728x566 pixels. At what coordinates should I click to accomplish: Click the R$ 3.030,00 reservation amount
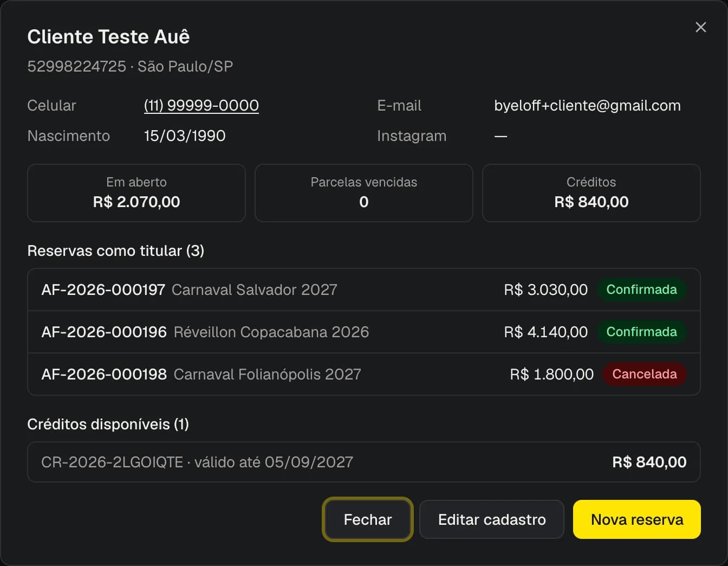click(545, 290)
